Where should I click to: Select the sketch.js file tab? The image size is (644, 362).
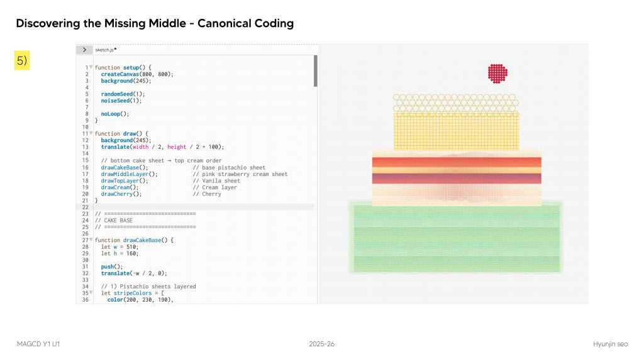point(104,50)
